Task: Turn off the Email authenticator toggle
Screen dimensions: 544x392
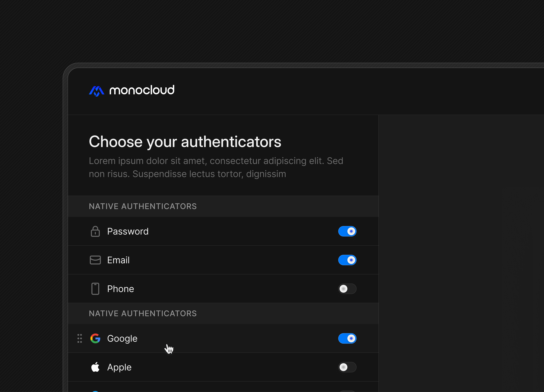Action: (347, 260)
